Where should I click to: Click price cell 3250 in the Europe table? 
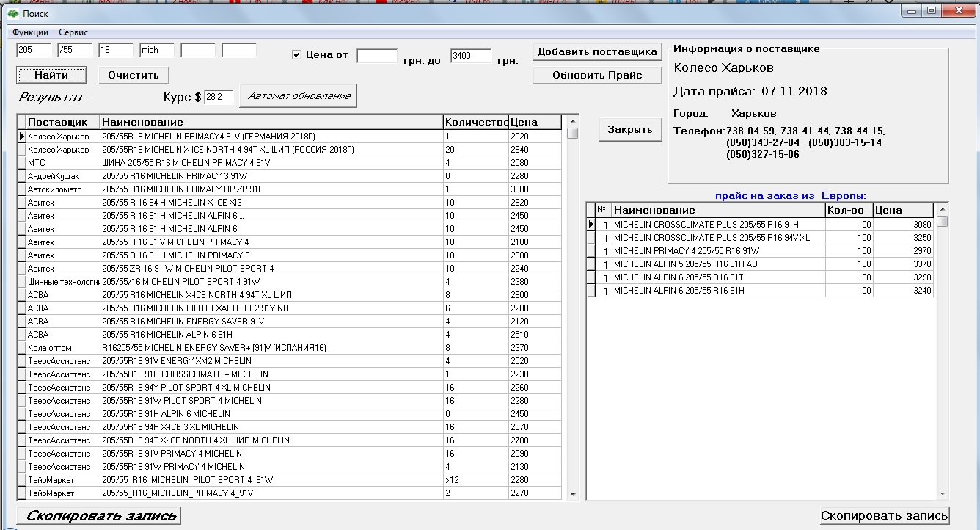pos(904,238)
